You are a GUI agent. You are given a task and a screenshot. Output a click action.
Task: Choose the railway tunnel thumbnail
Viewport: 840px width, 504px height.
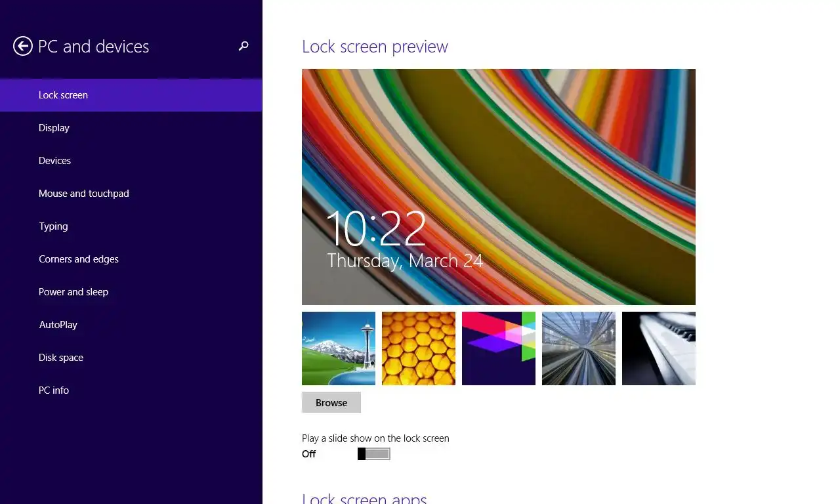[x=579, y=348]
